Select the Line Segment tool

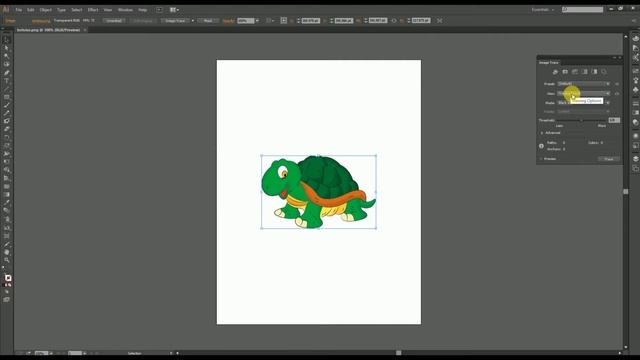pos(7,89)
